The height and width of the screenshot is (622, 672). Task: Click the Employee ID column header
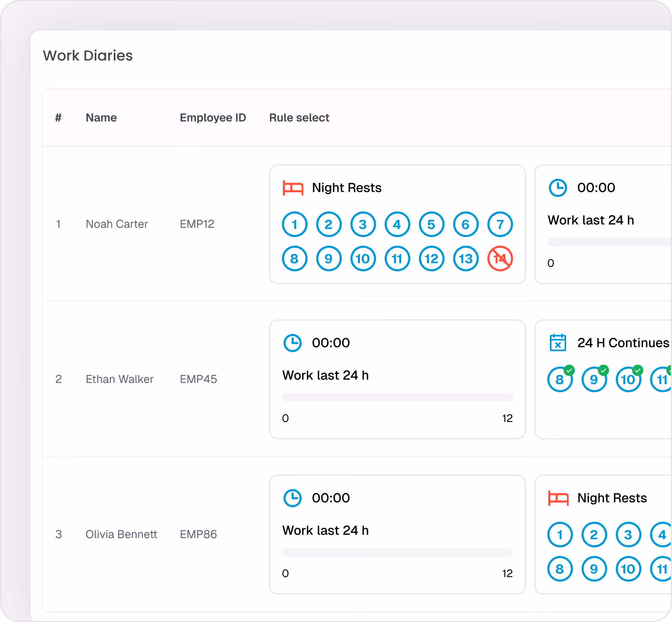213,118
